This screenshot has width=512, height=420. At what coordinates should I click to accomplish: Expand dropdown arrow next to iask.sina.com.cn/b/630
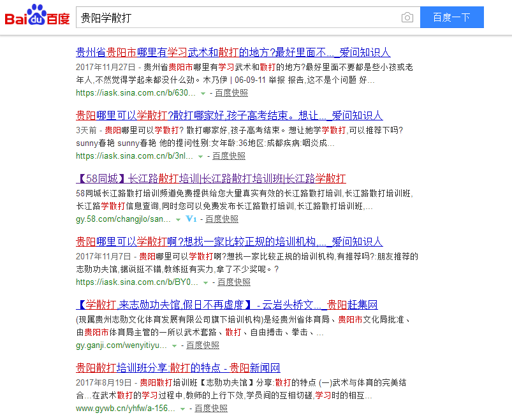[x=203, y=94]
